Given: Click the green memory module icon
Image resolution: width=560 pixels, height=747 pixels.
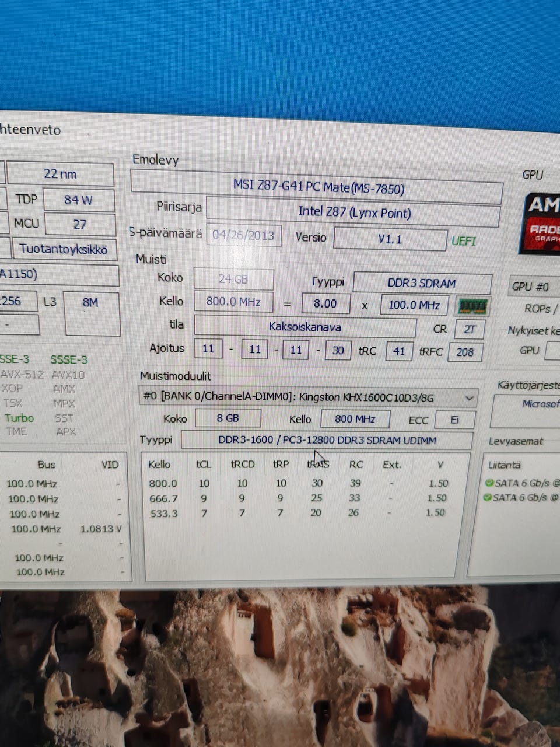Looking at the screenshot, I should (x=473, y=306).
